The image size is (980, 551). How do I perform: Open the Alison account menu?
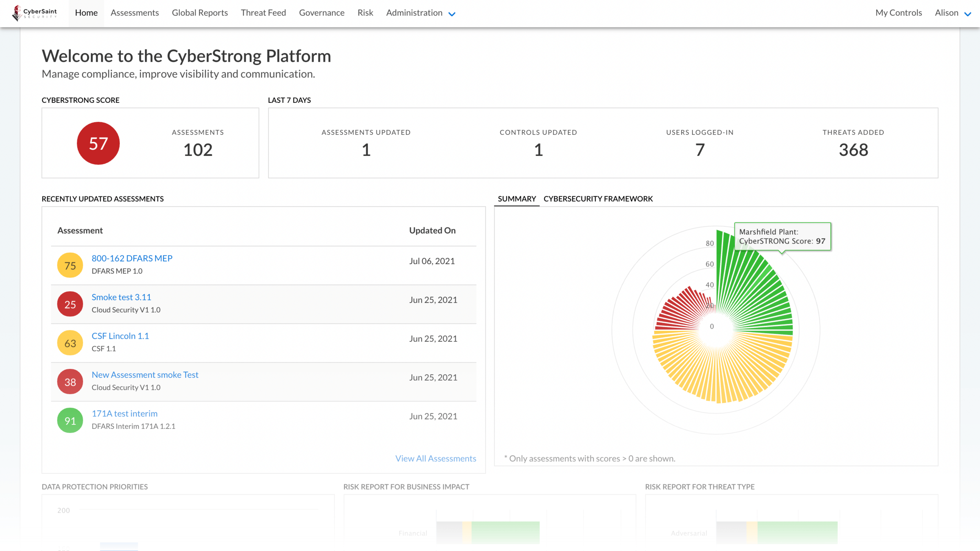[x=953, y=13]
